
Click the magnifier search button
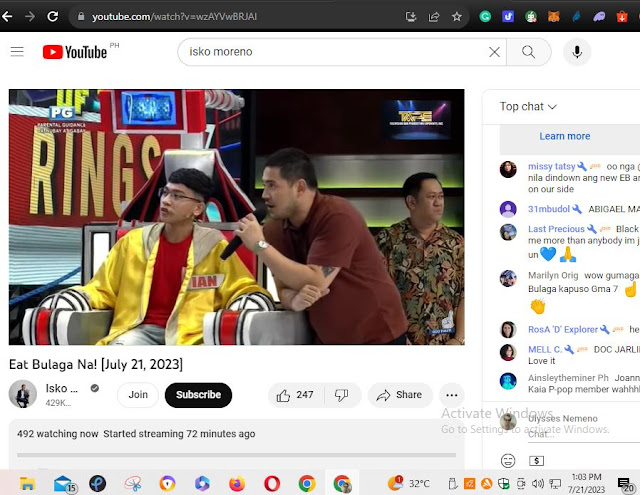click(x=529, y=52)
